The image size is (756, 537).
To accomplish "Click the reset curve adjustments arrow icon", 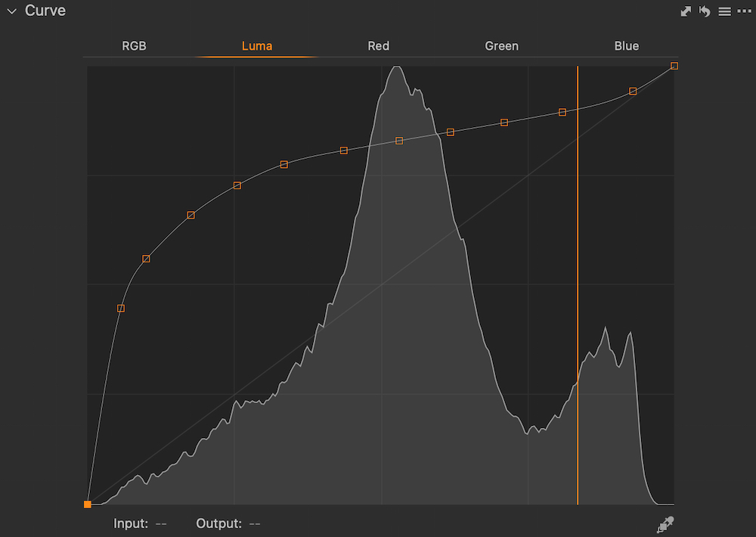I will [x=705, y=11].
